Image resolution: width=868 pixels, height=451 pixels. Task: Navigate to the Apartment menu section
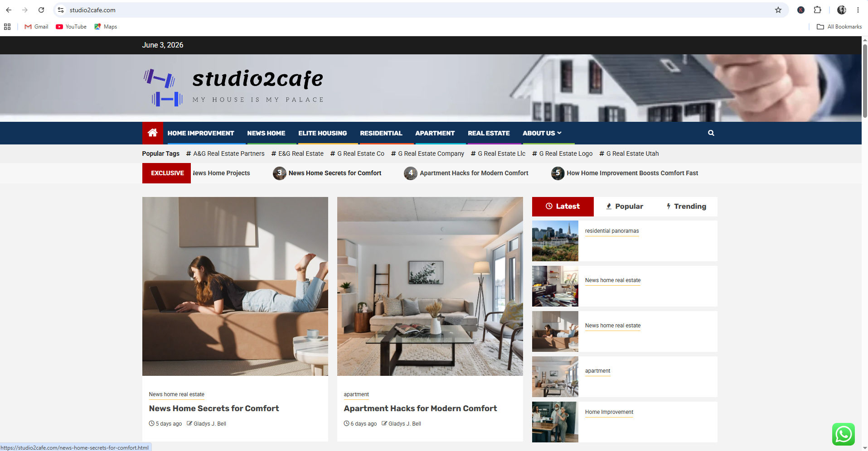click(x=435, y=133)
